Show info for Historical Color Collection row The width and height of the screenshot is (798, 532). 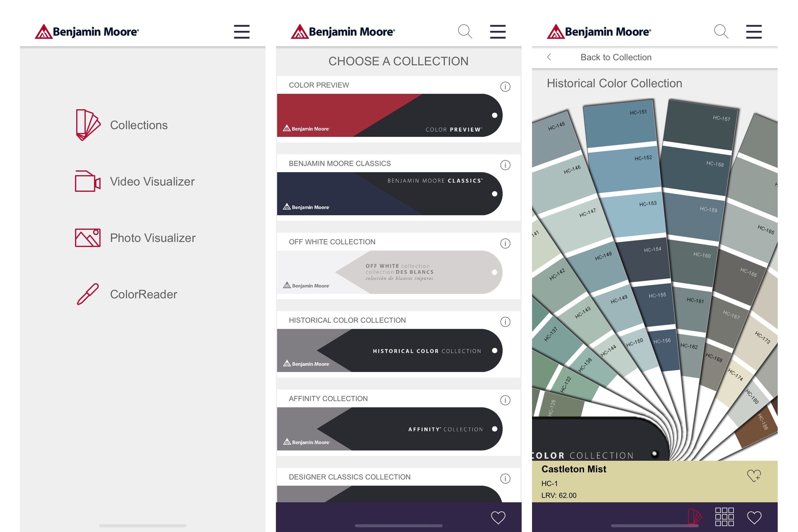(505, 322)
